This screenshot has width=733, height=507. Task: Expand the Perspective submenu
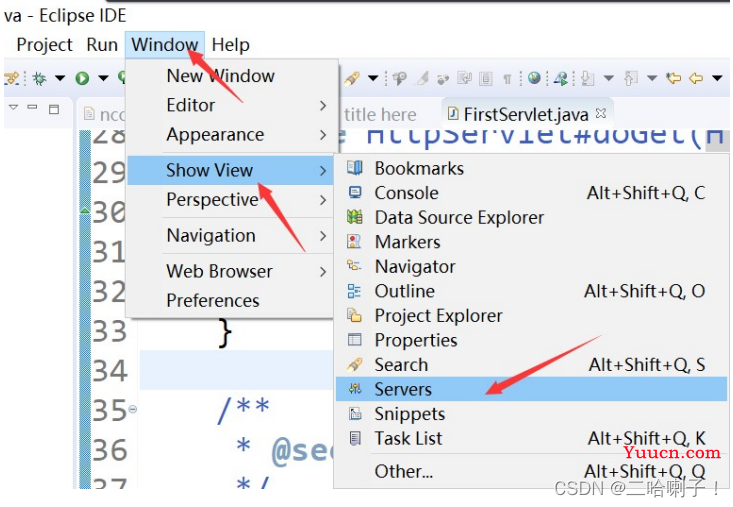click(232, 200)
